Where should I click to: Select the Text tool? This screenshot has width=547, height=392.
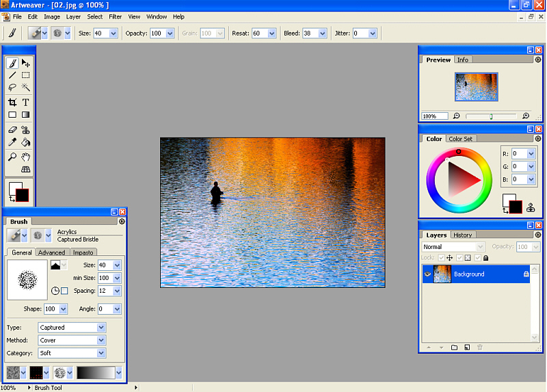[26, 102]
